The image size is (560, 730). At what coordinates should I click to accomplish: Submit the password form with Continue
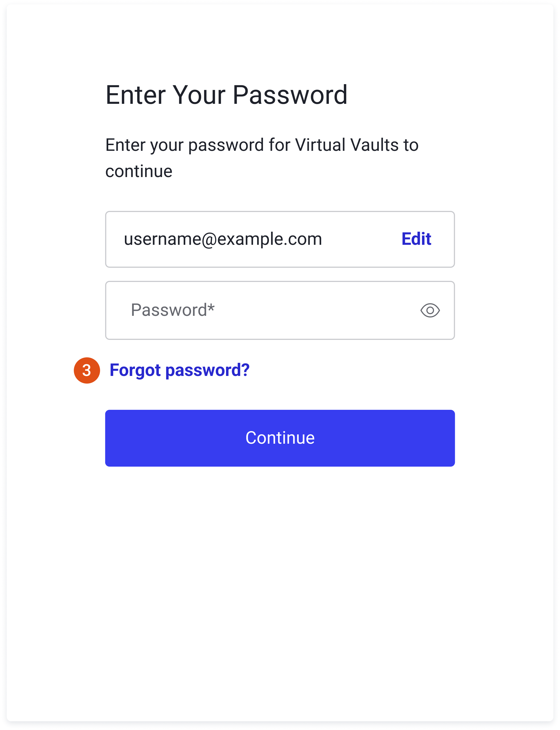280,438
